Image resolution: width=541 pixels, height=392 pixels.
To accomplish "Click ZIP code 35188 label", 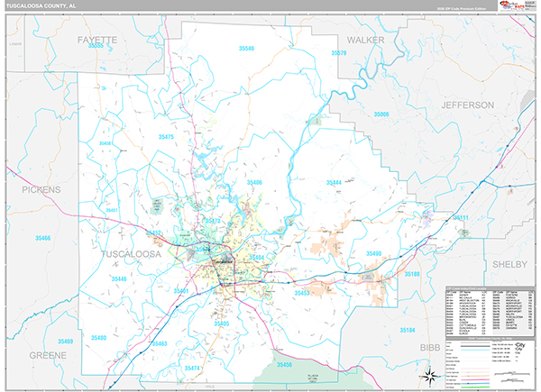I will [412, 274].
